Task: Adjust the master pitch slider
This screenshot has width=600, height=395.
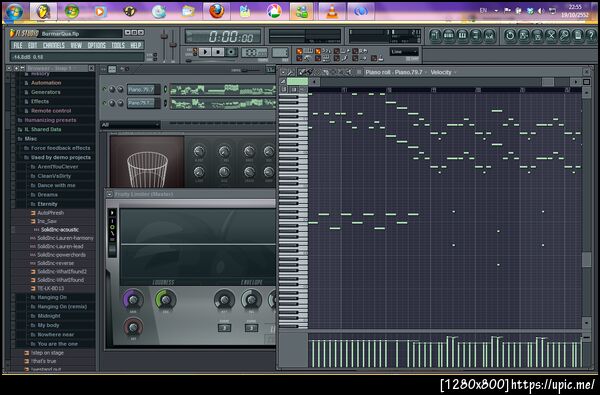Action: click(x=173, y=45)
